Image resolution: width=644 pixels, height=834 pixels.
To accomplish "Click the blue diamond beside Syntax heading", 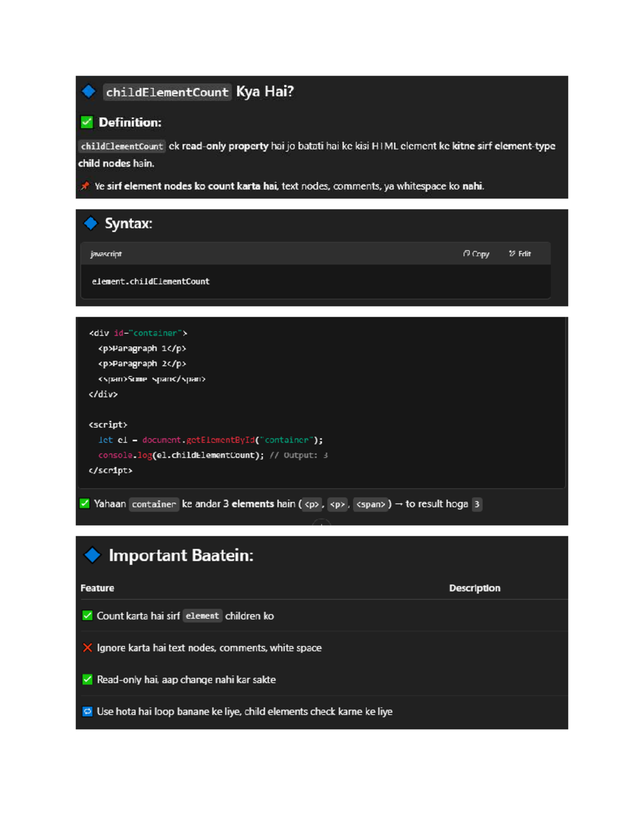I will coord(91,223).
